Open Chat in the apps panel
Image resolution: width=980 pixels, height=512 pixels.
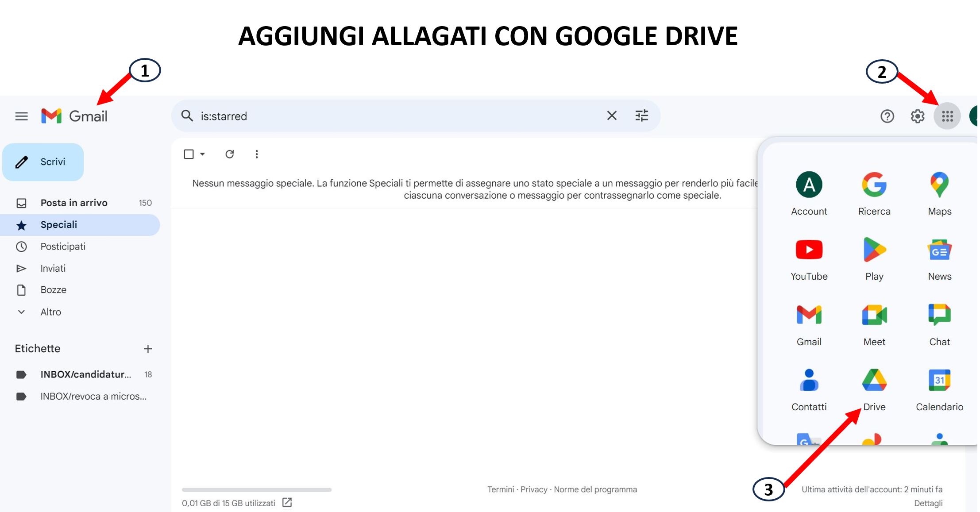coord(939,325)
